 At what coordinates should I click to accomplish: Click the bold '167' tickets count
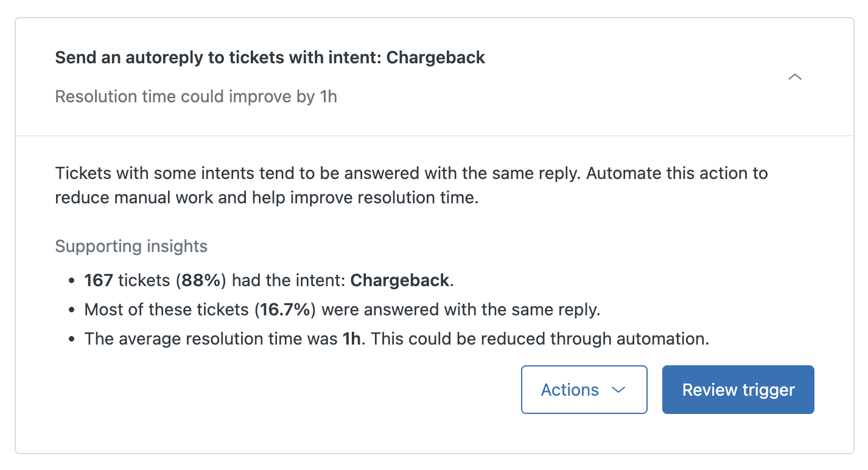pyautogui.click(x=99, y=280)
